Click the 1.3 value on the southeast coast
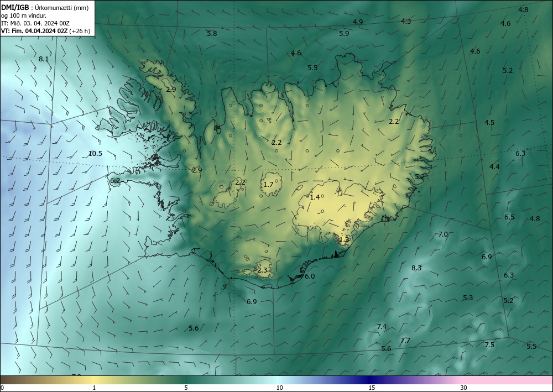 tap(344, 240)
